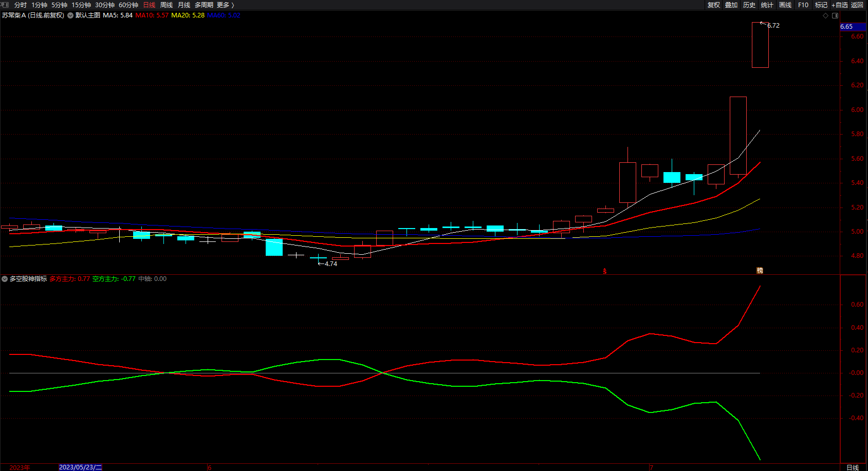Image resolution: width=868 pixels, height=471 pixels.
Task: Switch to 月线 monthly chart
Action: coord(184,5)
